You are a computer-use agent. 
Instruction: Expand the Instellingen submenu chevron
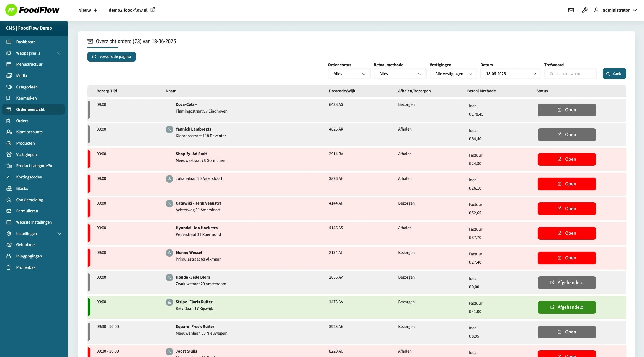[x=59, y=234]
